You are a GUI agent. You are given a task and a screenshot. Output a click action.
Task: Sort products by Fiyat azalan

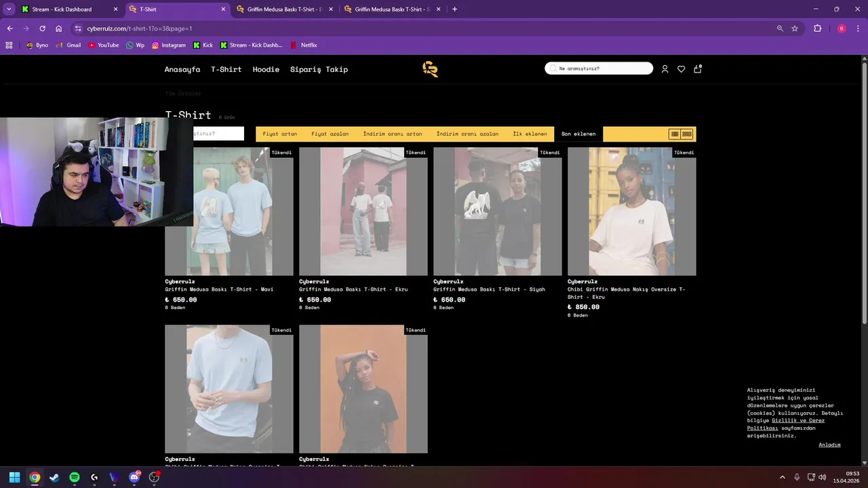(330, 134)
